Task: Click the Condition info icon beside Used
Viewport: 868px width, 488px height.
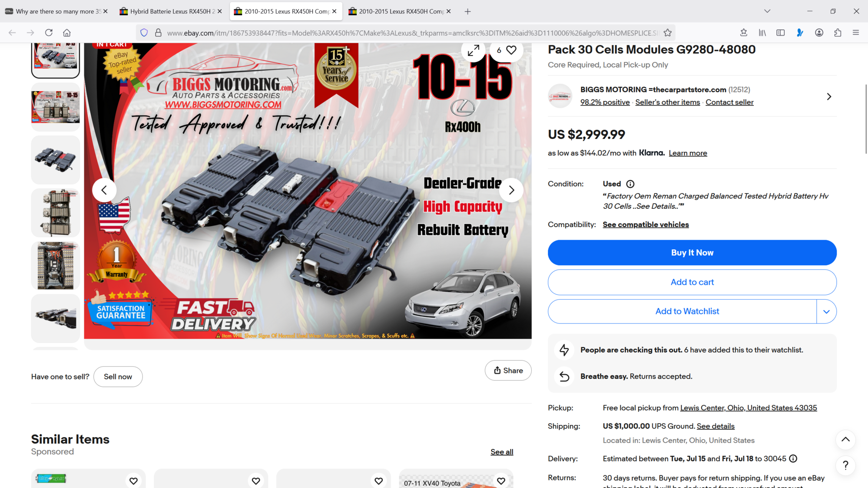Action: pos(630,184)
